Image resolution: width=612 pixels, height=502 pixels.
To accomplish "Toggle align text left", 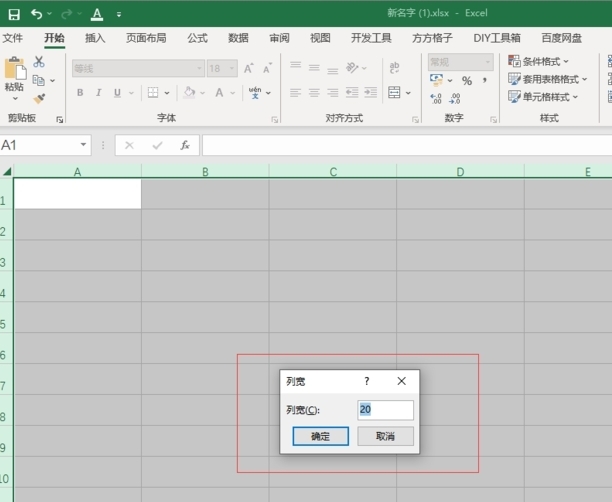I will coord(295,93).
